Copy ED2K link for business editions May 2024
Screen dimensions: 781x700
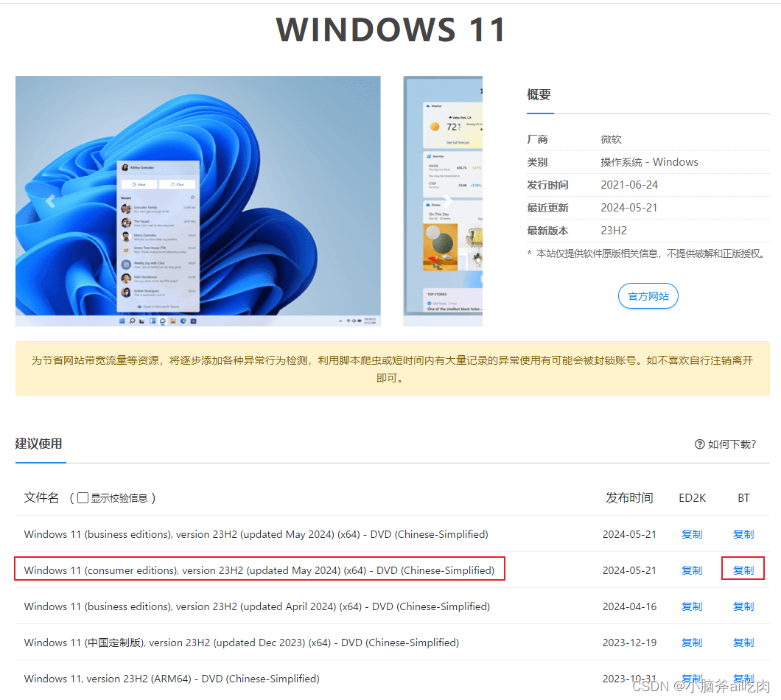coord(692,534)
